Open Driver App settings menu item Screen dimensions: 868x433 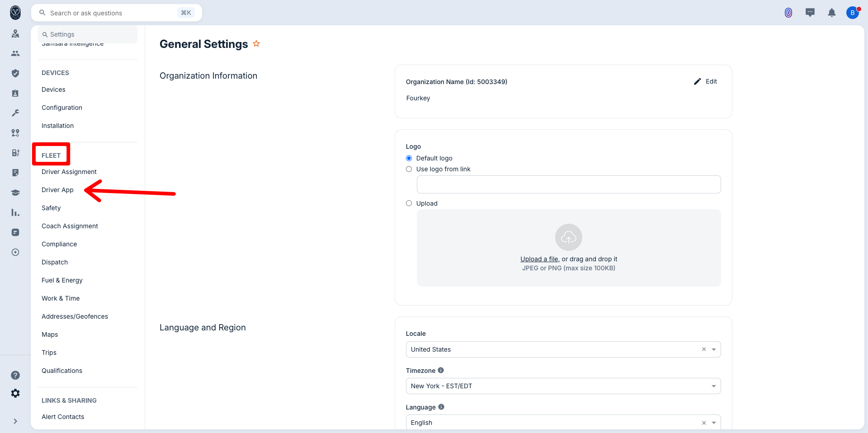click(57, 190)
